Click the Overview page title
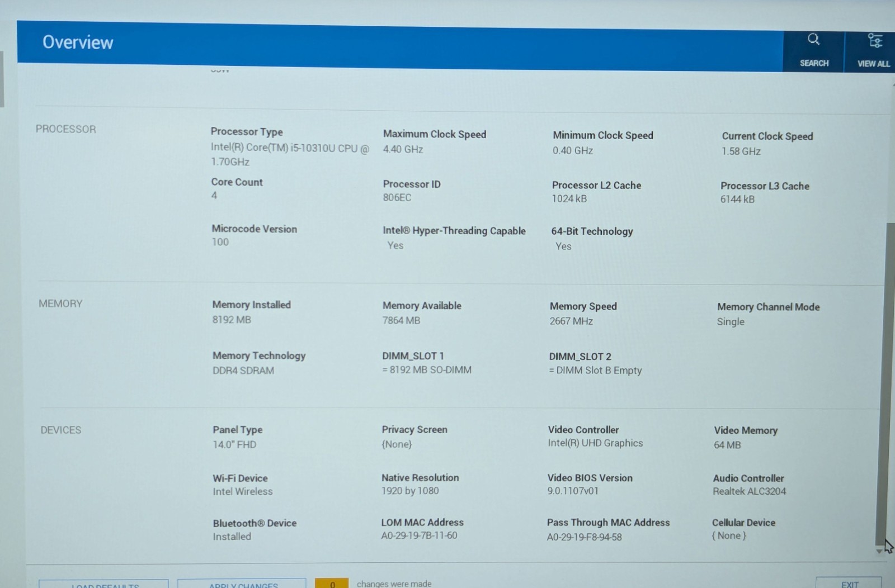The height and width of the screenshot is (588, 895). point(78,42)
